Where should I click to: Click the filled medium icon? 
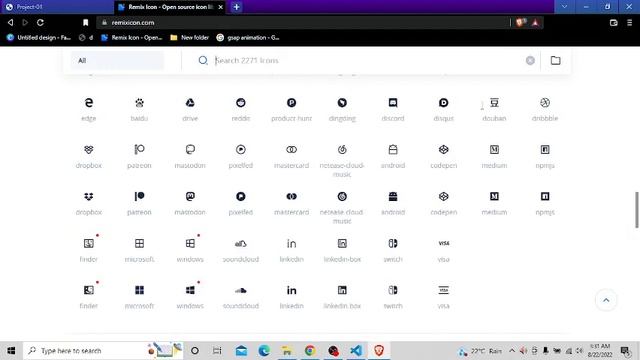(x=494, y=197)
